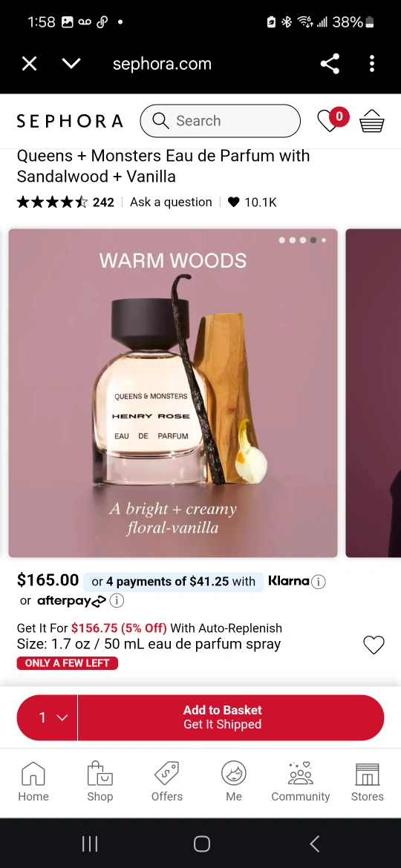Click the Klarna info icon
The height and width of the screenshot is (868, 401).
coord(318,582)
